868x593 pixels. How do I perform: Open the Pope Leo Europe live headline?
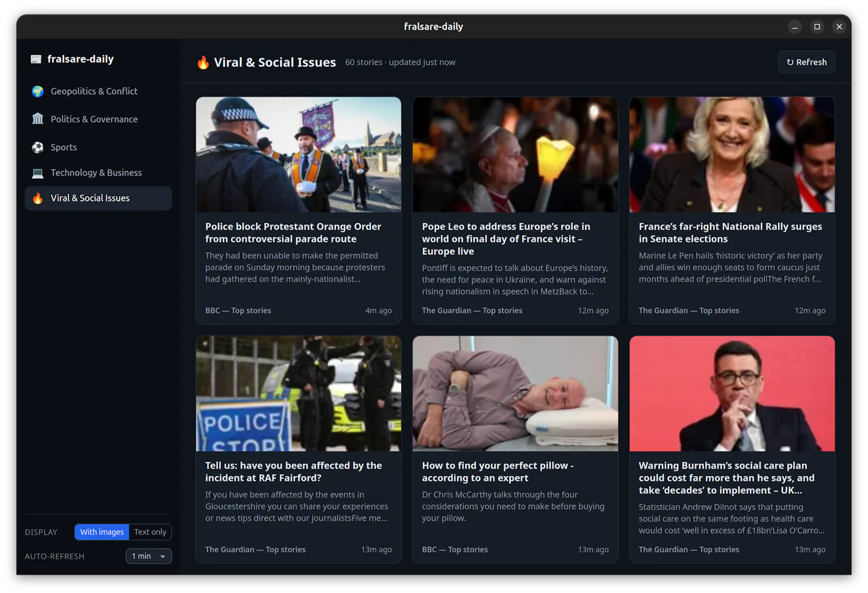tap(506, 239)
